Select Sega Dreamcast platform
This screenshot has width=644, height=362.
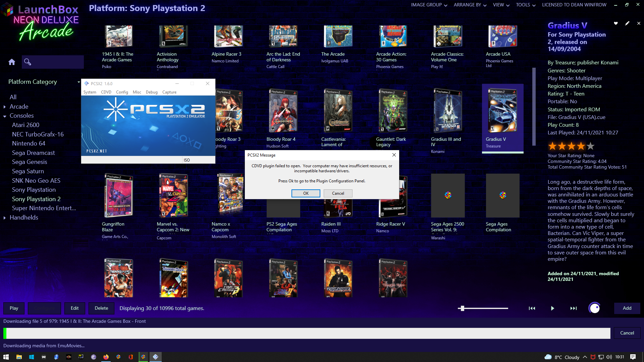(x=34, y=153)
